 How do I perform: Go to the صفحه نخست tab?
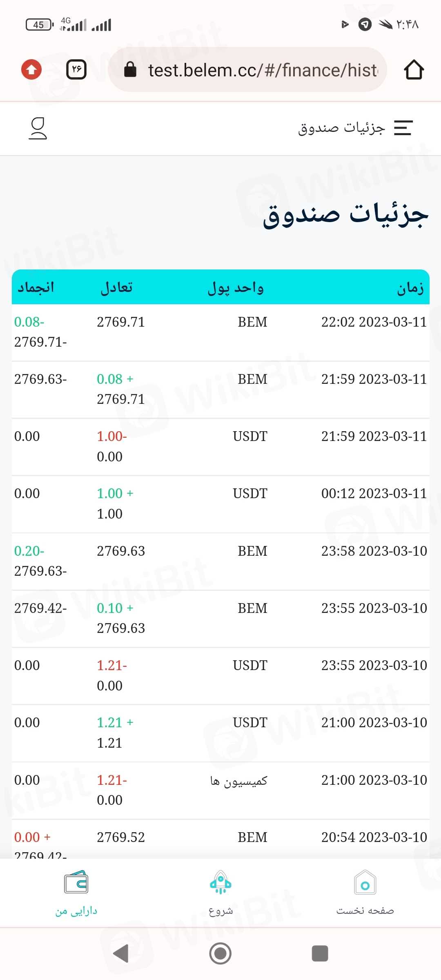(365, 911)
